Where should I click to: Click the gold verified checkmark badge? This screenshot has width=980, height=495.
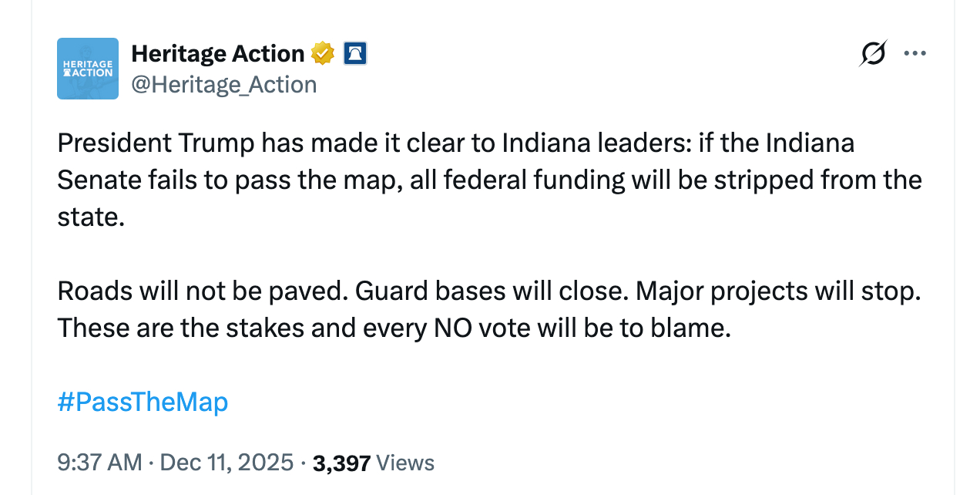323,53
